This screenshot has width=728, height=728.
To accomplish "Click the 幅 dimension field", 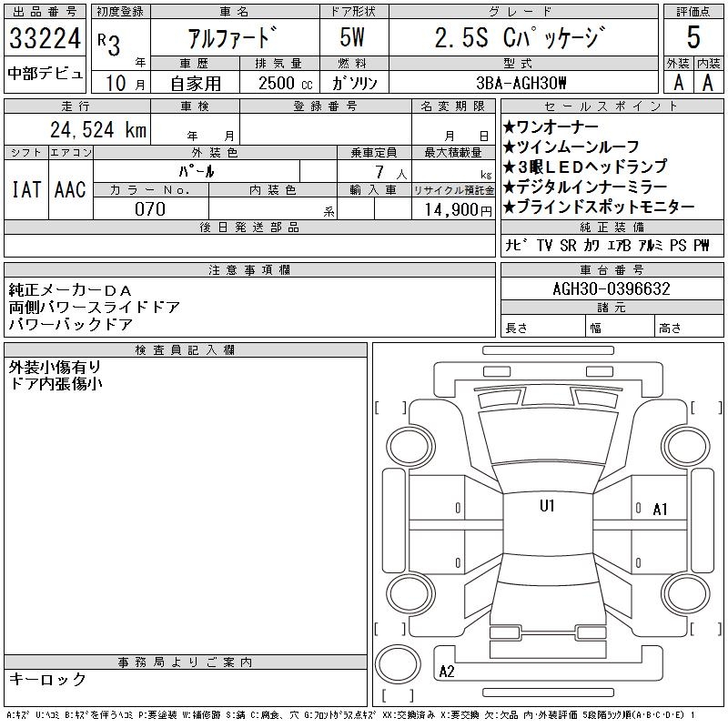I will pos(620,328).
